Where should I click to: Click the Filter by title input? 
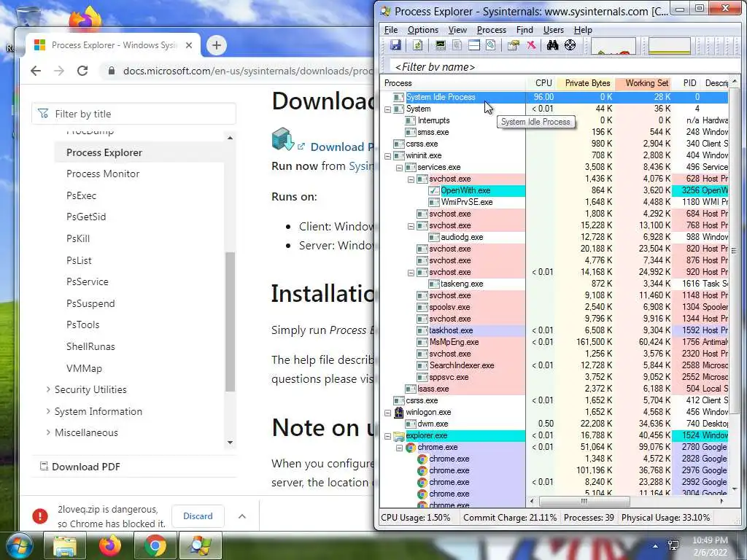(x=134, y=114)
